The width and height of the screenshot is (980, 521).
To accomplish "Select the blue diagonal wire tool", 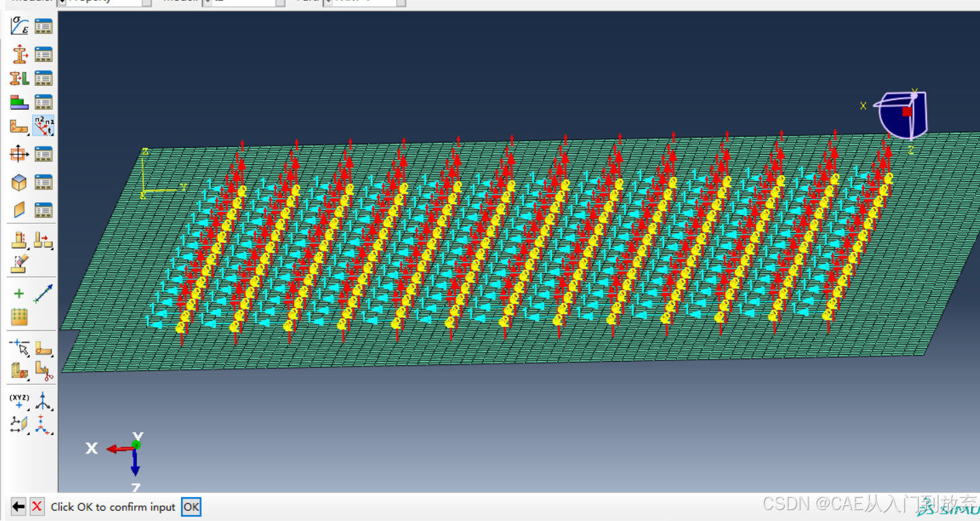I will 44,294.
